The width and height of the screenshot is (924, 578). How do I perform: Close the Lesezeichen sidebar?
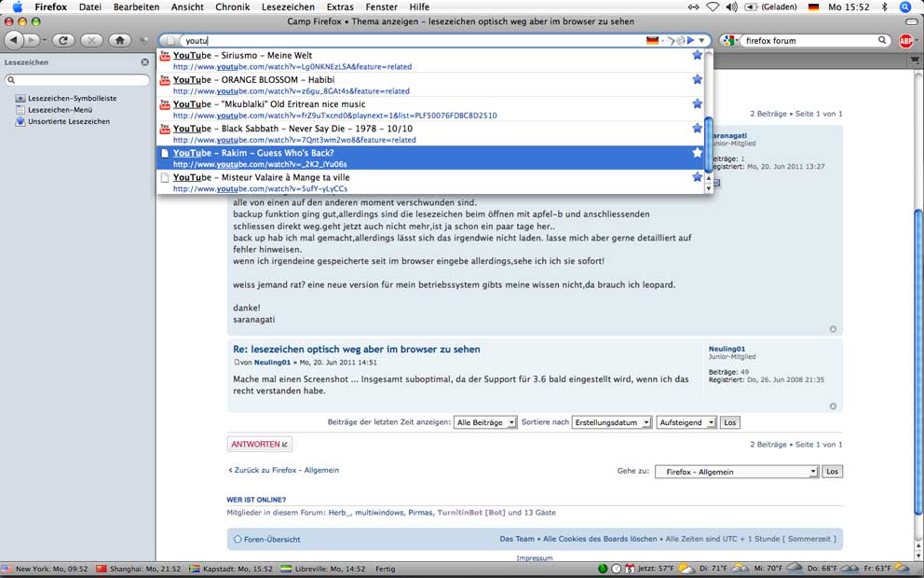click(145, 62)
